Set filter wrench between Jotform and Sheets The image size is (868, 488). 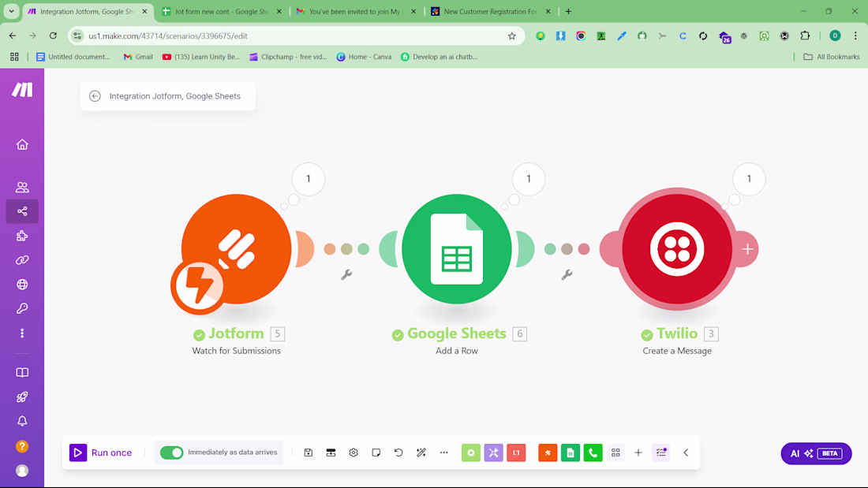(x=346, y=274)
